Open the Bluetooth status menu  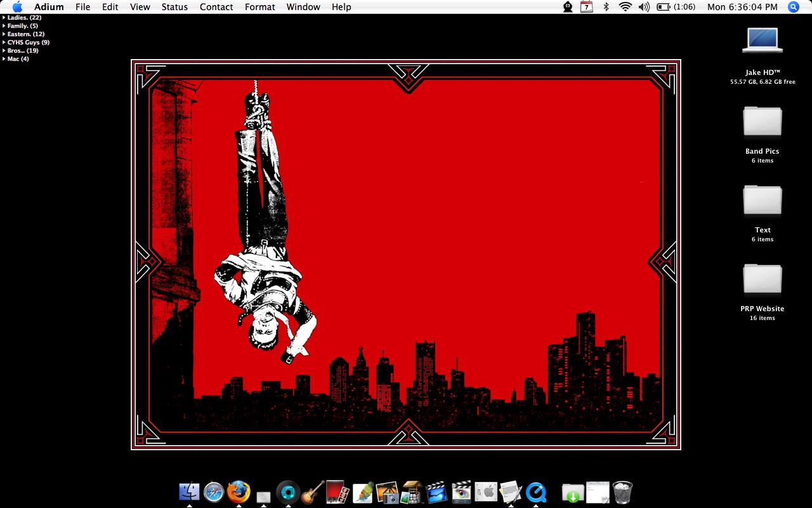(x=606, y=7)
